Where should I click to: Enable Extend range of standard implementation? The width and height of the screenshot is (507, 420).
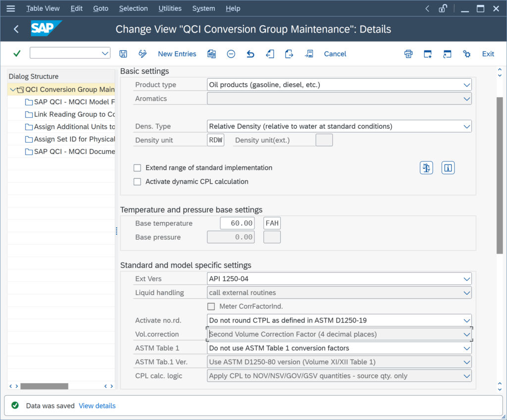[x=138, y=167]
